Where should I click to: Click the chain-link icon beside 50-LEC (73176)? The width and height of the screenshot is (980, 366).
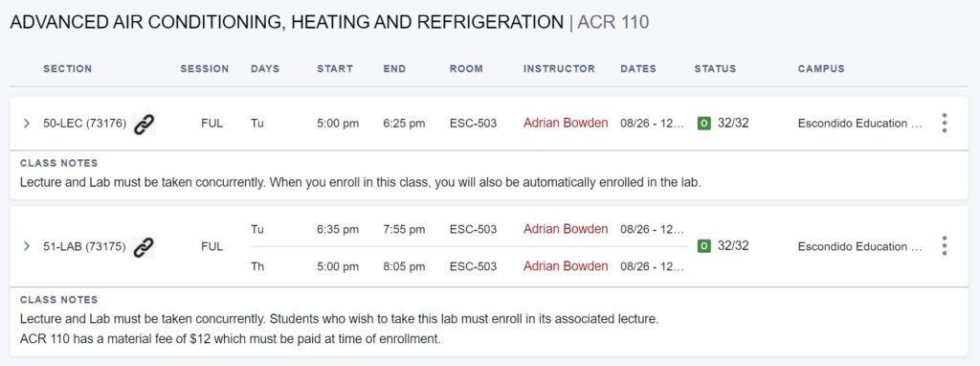145,124
